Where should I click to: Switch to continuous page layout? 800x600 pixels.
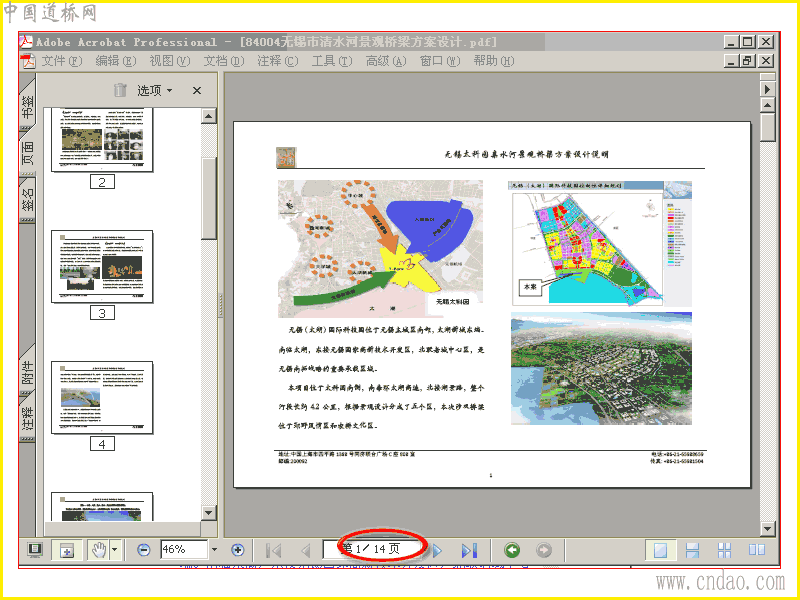[x=692, y=550]
